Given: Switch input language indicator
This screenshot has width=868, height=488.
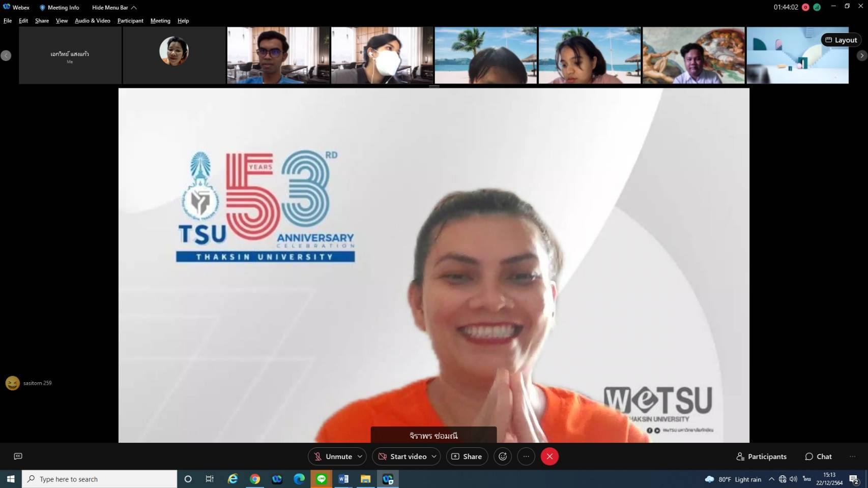Looking at the screenshot, I should point(807,479).
